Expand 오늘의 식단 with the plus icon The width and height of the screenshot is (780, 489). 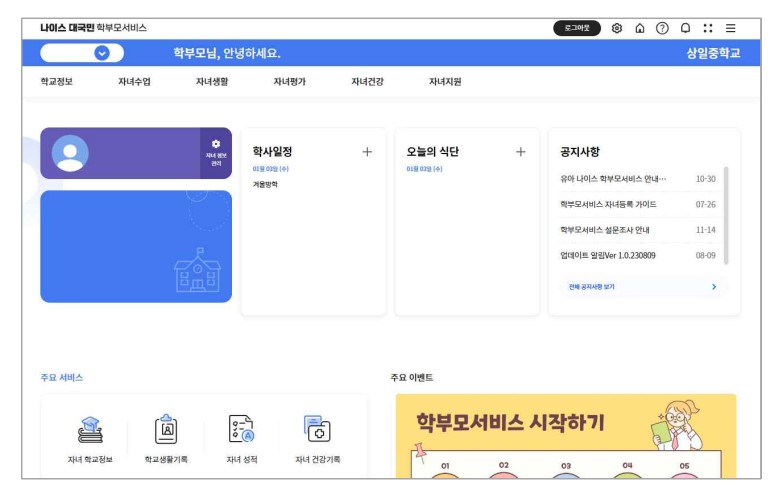(x=520, y=152)
